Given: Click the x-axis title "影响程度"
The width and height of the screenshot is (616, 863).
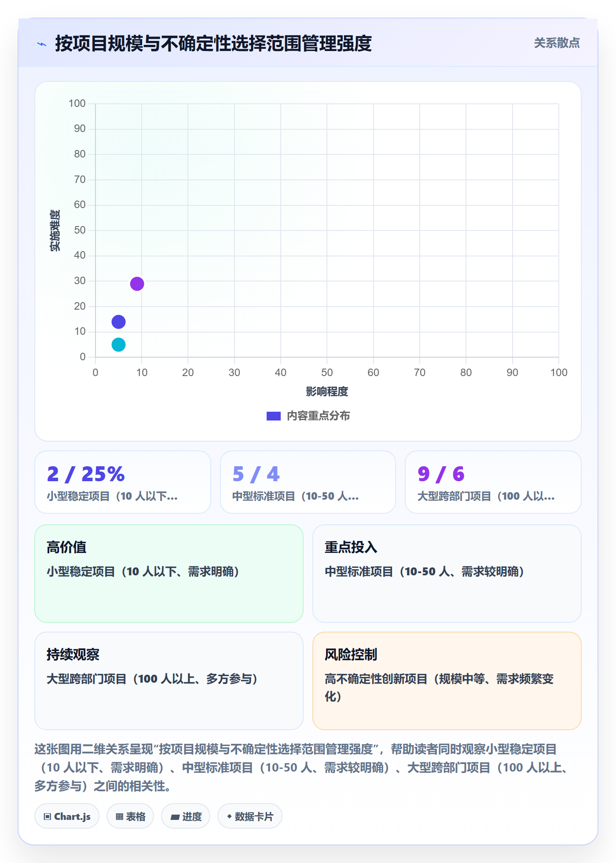Looking at the screenshot, I should pyautogui.click(x=327, y=391).
